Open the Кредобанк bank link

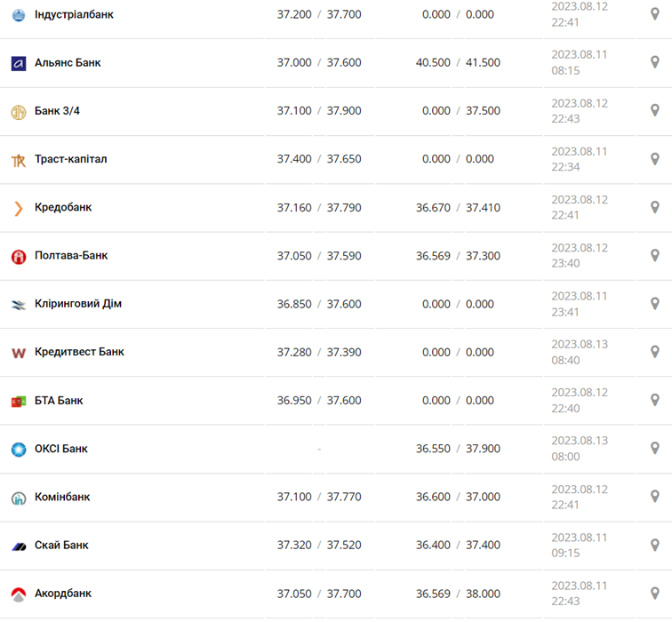coord(63,207)
